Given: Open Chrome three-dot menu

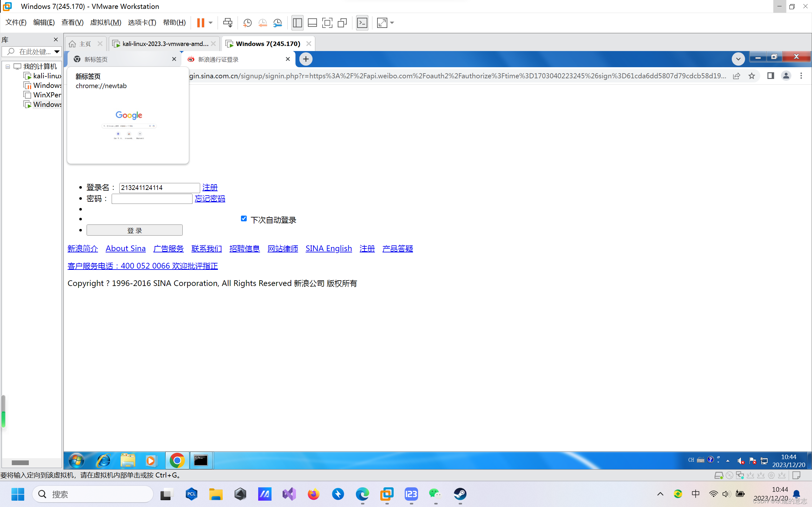Looking at the screenshot, I should click(x=801, y=76).
